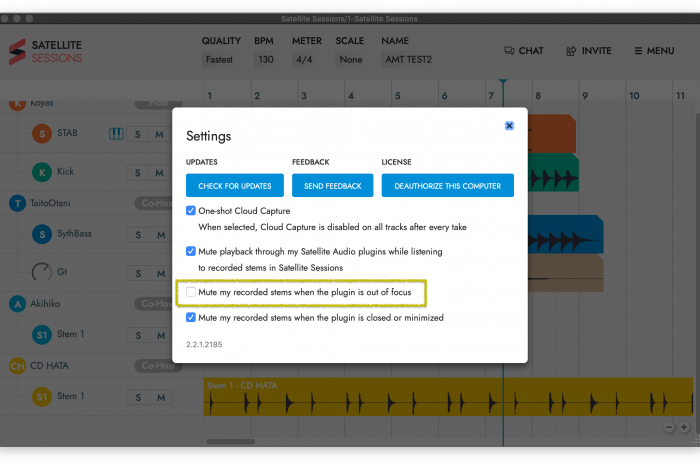Viewport: 700px width, 465px height.
Task: Mute CD HATA's Stem 1 track
Action: click(161, 397)
